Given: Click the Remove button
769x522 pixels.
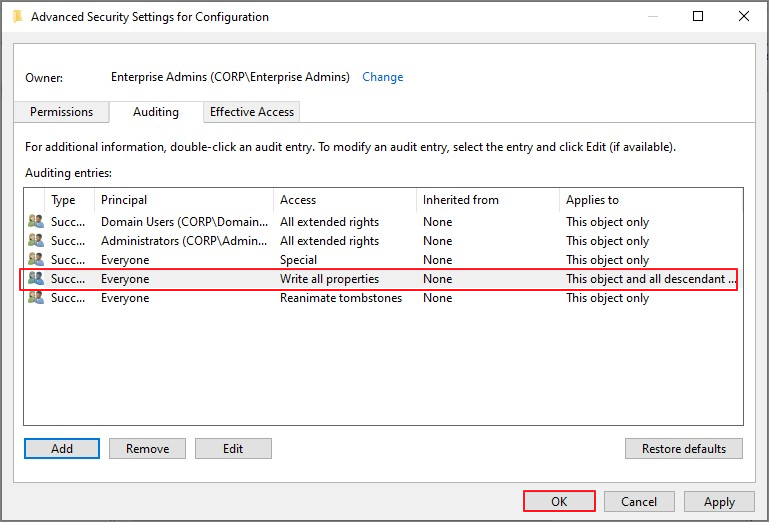Looking at the screenshot, I should (147, 448).
